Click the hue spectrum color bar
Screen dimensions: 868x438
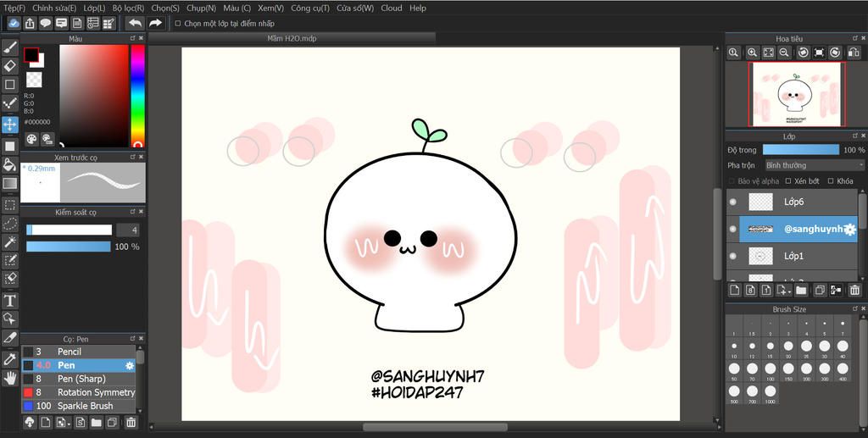[137, 95]
